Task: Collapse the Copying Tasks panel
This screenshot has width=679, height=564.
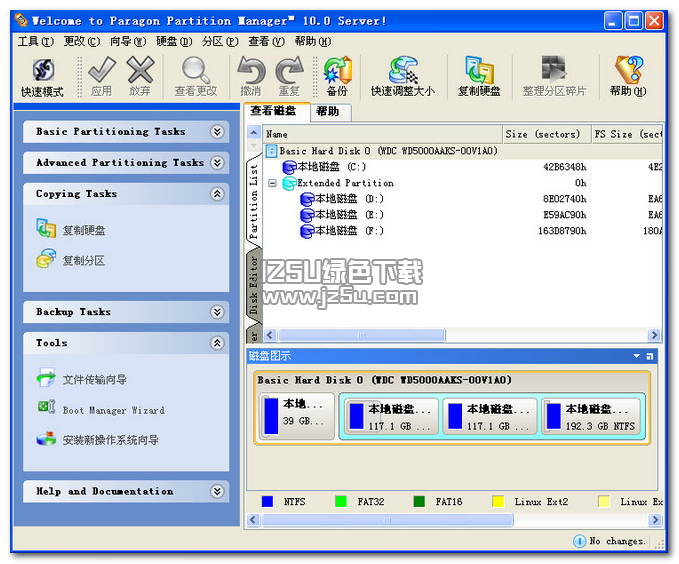Action: 217,194
